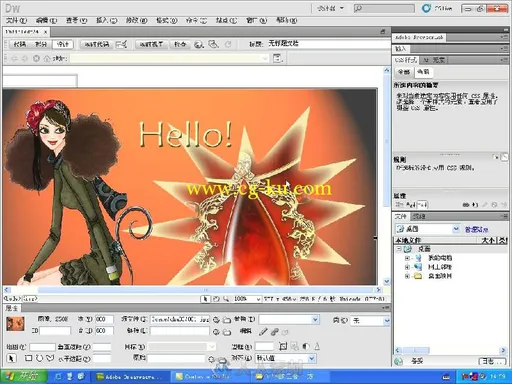Click the sharpen tool icon
The width and height of the screenshot is (512, 384).
[x=317, y=347]
